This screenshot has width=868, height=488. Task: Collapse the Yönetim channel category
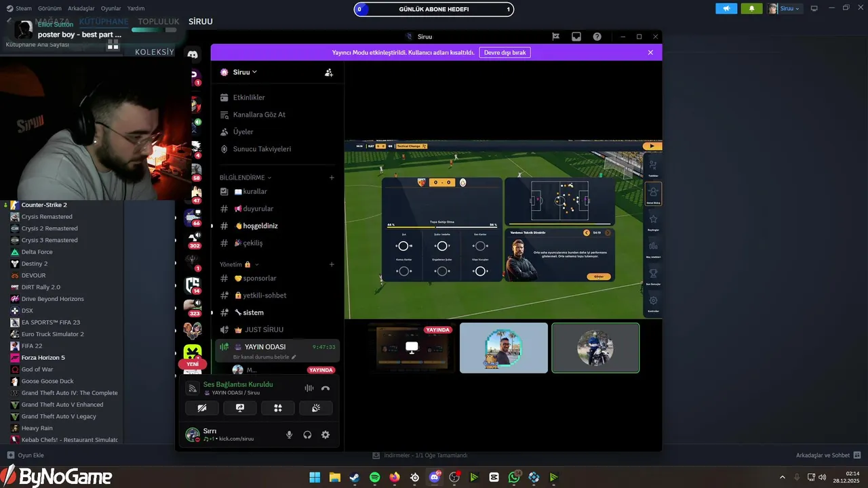pos(239,264)
